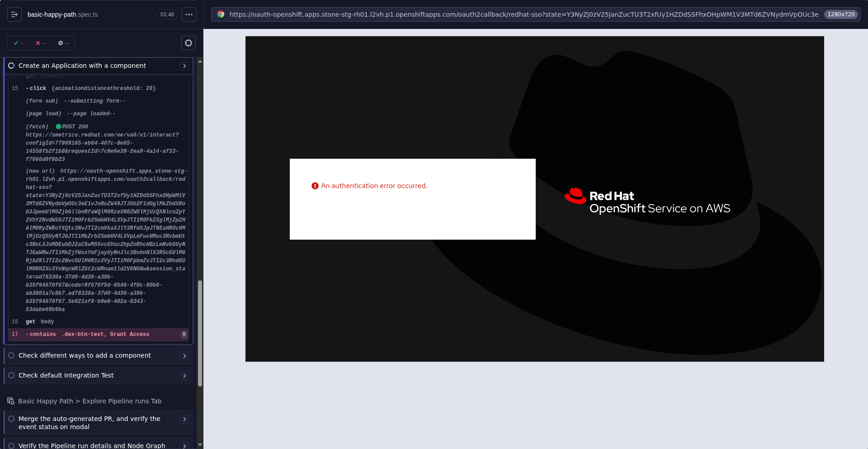Expand Check different ways to add a component

[x=184, y=356]
